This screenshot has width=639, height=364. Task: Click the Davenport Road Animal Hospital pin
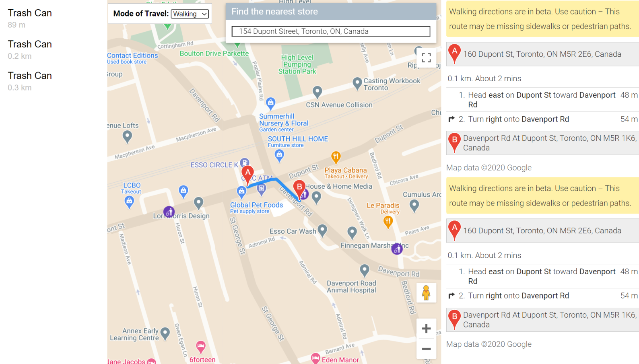365,270
